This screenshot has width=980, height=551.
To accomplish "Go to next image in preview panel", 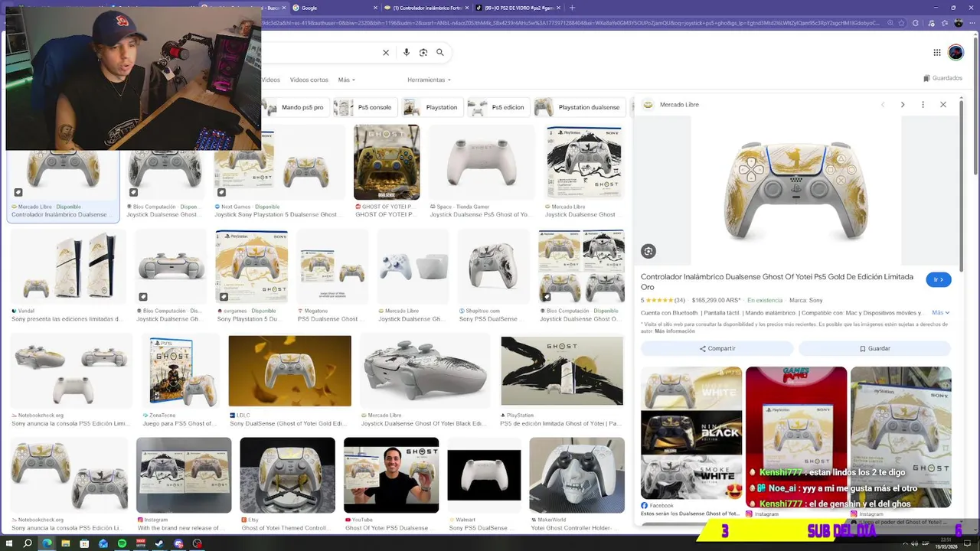I will coord(903,105).
